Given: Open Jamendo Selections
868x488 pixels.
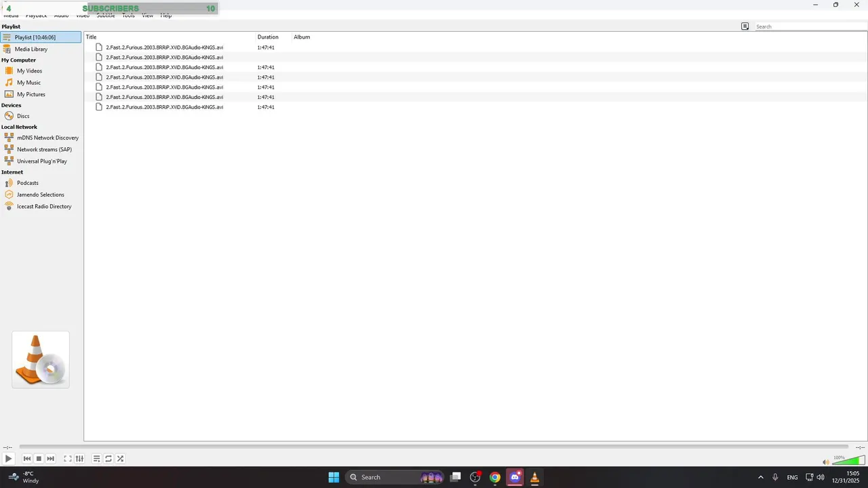Looking at the screenshot, I should pos(41,195).
